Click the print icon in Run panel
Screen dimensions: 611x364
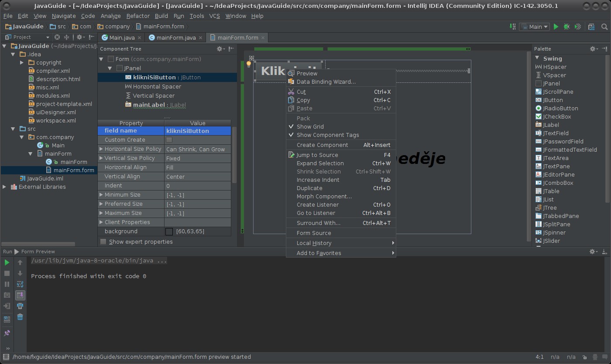20,306
